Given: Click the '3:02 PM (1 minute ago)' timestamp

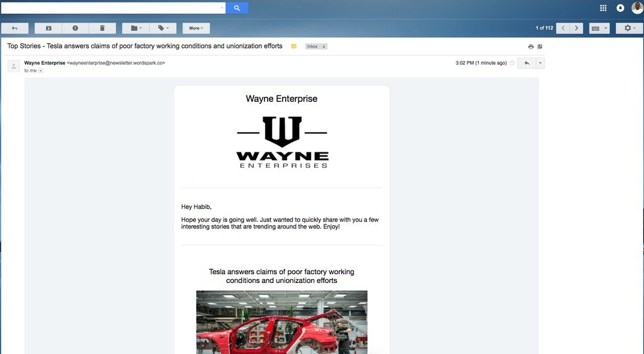Looking at the screenshot, I should point(481,63).
